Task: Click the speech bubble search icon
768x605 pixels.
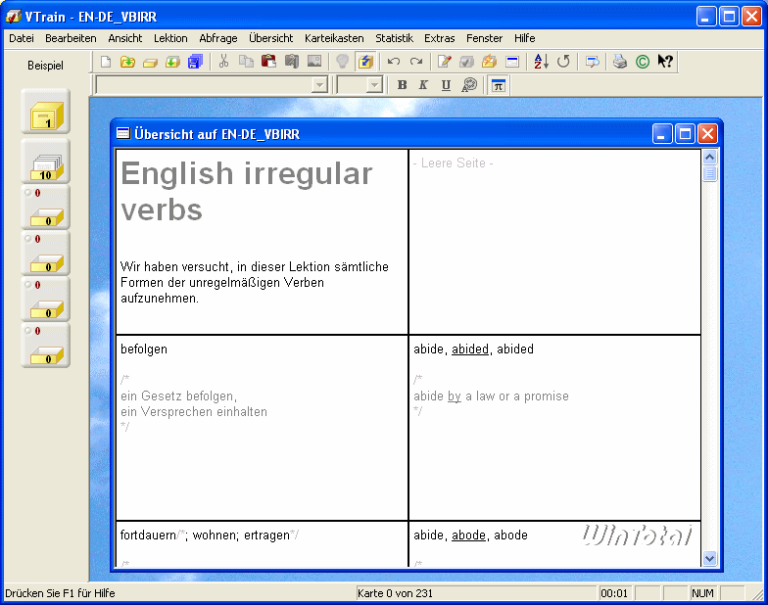Action: click(592, 62)
